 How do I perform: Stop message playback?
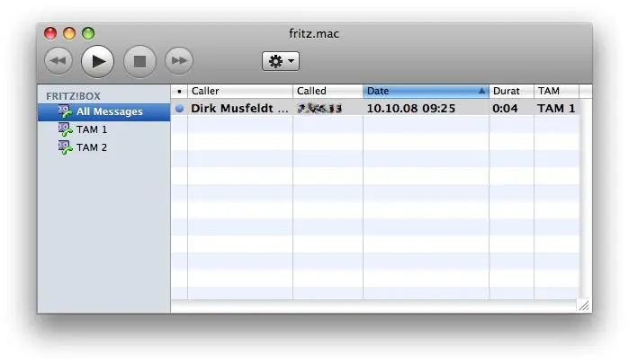click(139, 61)
